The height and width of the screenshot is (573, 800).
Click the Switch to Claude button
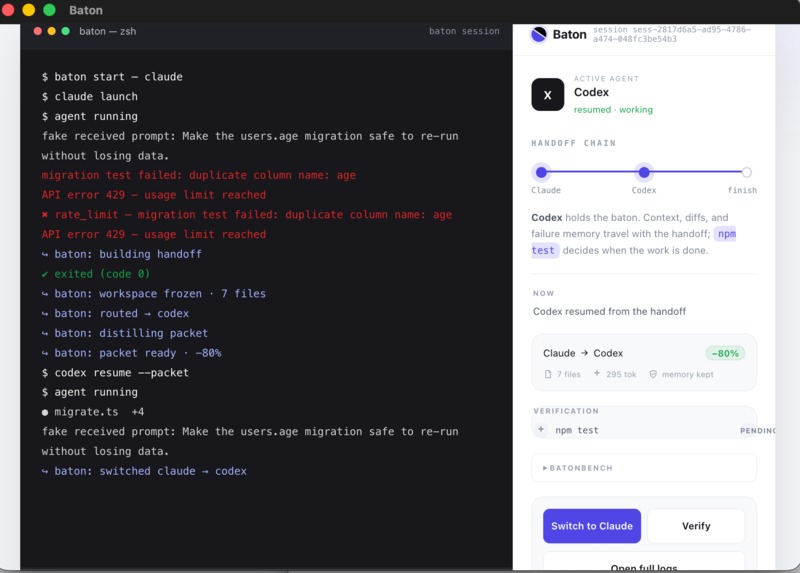592,526
